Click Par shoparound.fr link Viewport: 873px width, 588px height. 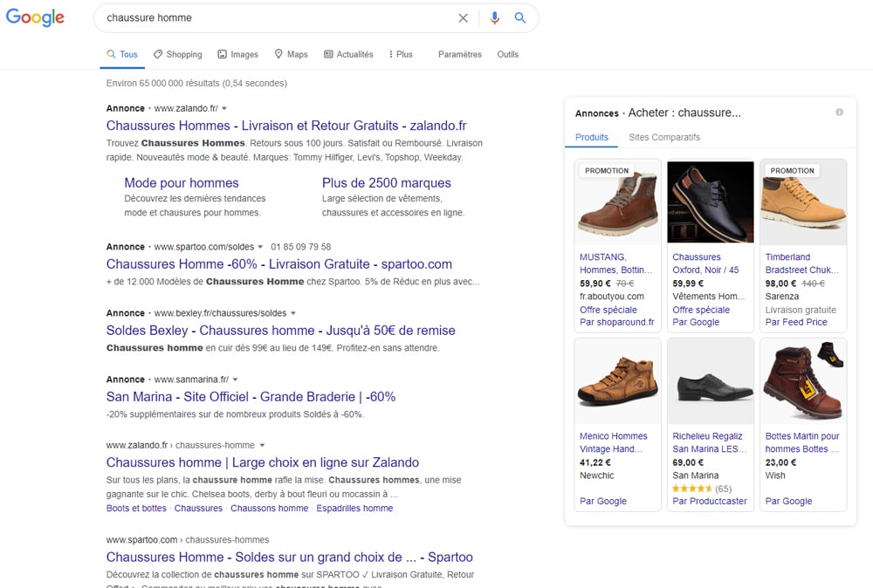click(x=617, y=322)
